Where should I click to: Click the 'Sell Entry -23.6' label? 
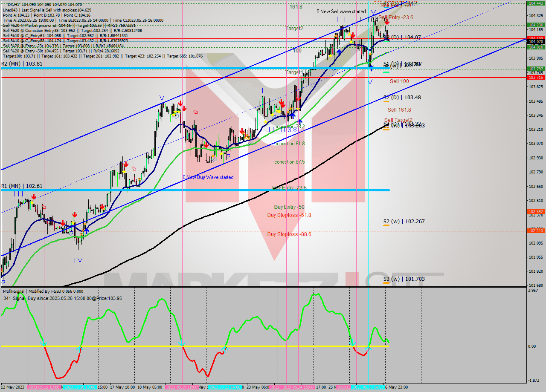[396, 17]
